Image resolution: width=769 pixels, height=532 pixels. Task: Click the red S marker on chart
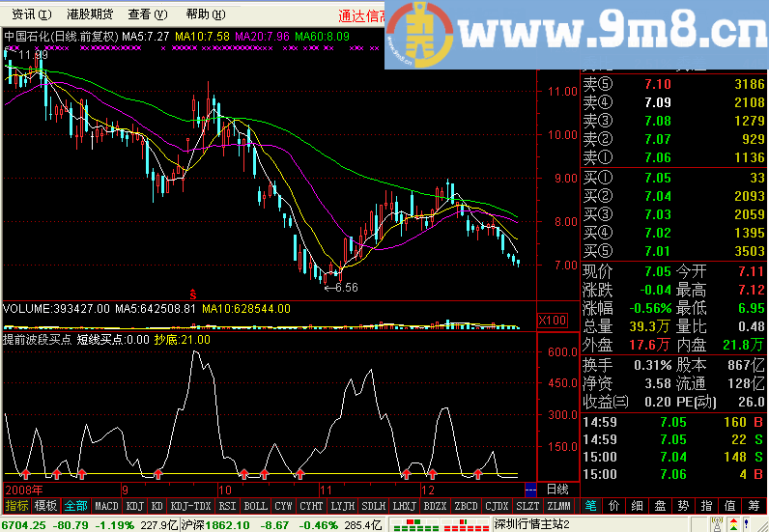point(193,294)
